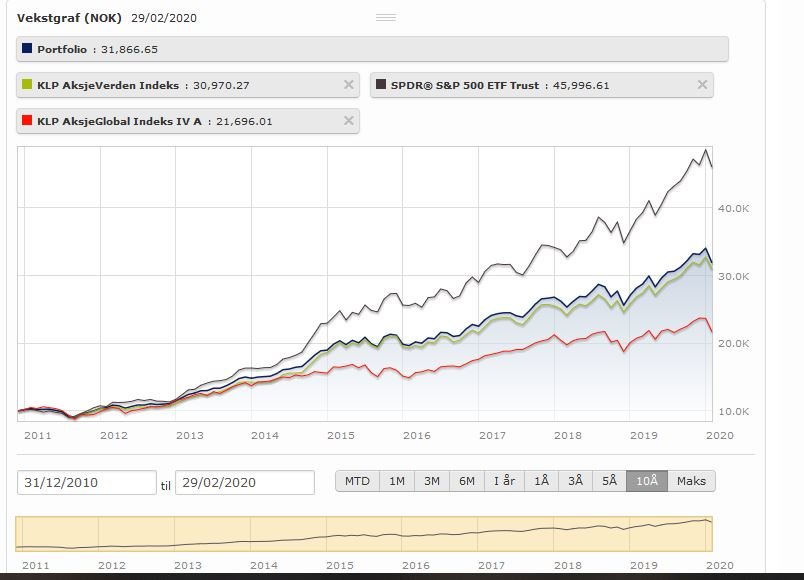Select the Maks time range
The height and width of the screenshot is (580, 804).
[691, 481]
